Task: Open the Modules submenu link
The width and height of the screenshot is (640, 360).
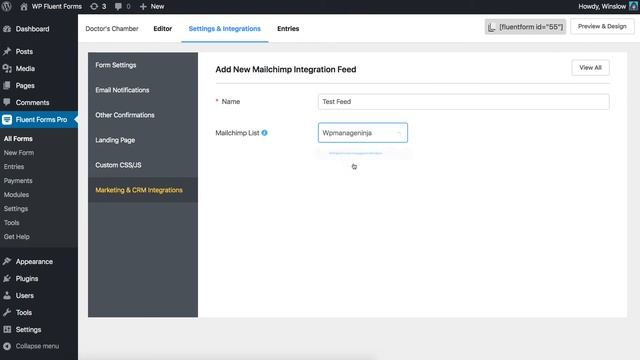Action: pos(16,195)
